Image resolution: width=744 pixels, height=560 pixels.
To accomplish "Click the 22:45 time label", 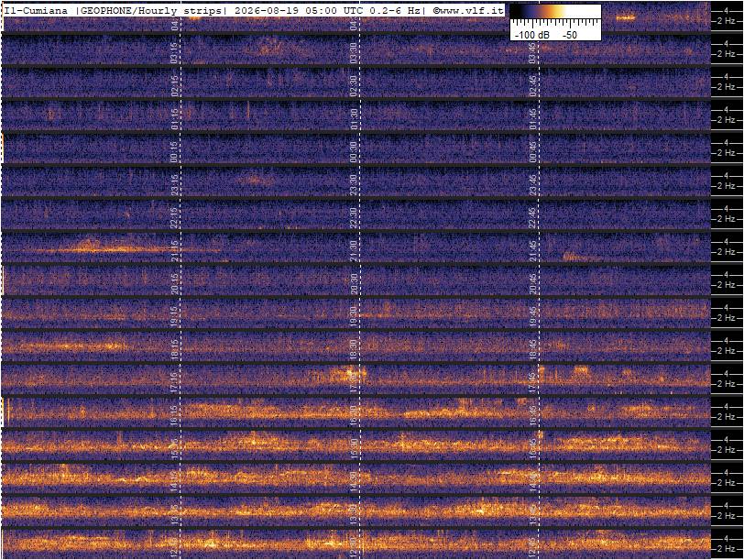I will tap(532, 218).
